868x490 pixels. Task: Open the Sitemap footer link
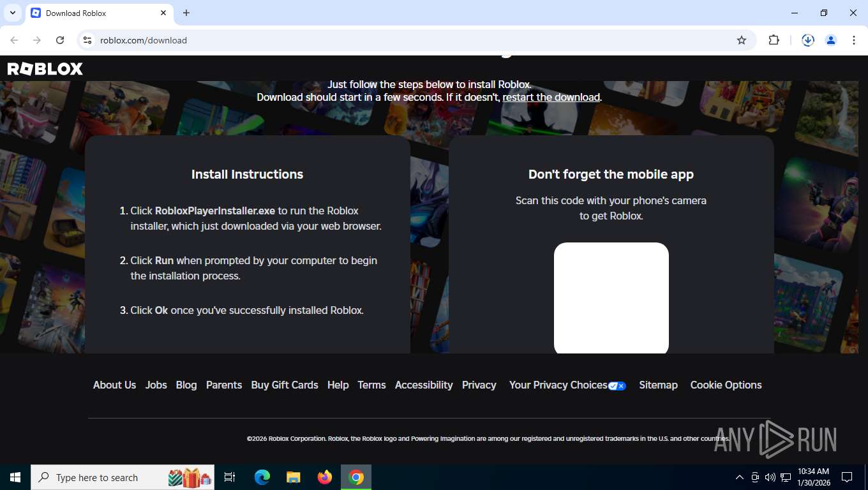pos(659,385)
